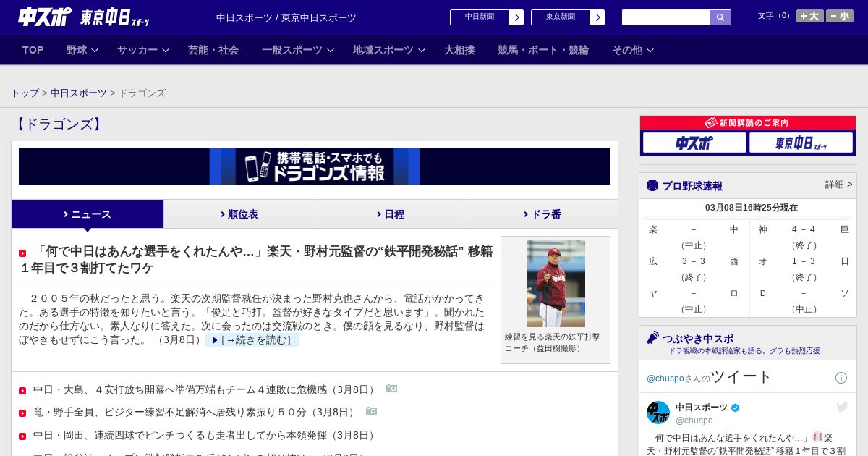The image size is (868, 456).
Task: Open the 東京新聞 link button
Action: [568, 17]
